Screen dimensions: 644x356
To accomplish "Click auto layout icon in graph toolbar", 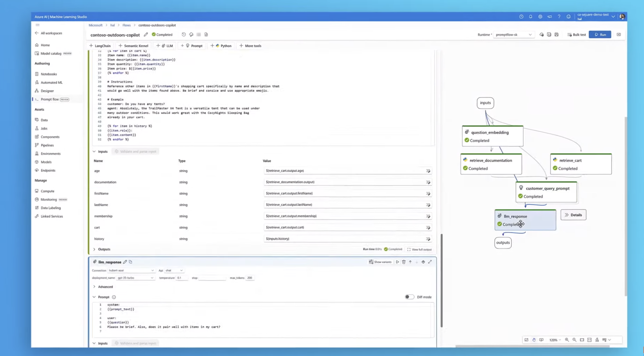I will (597, 340).
